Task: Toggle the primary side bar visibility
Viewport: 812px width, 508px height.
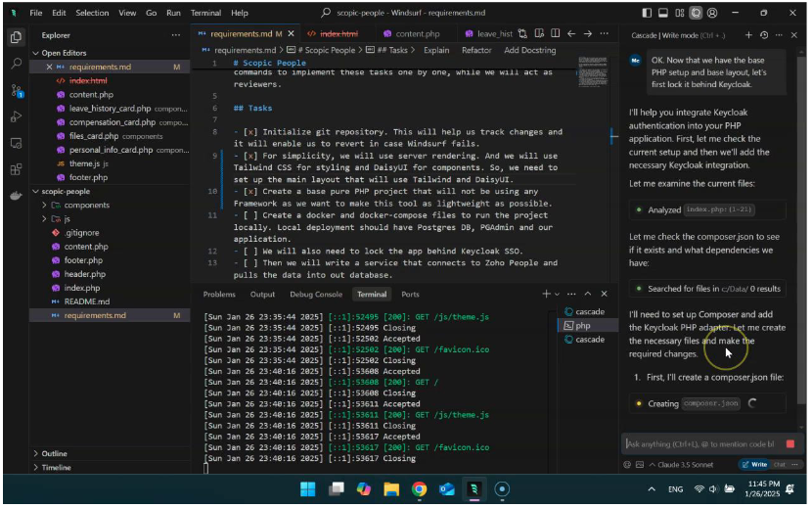Action: (647, 13)
